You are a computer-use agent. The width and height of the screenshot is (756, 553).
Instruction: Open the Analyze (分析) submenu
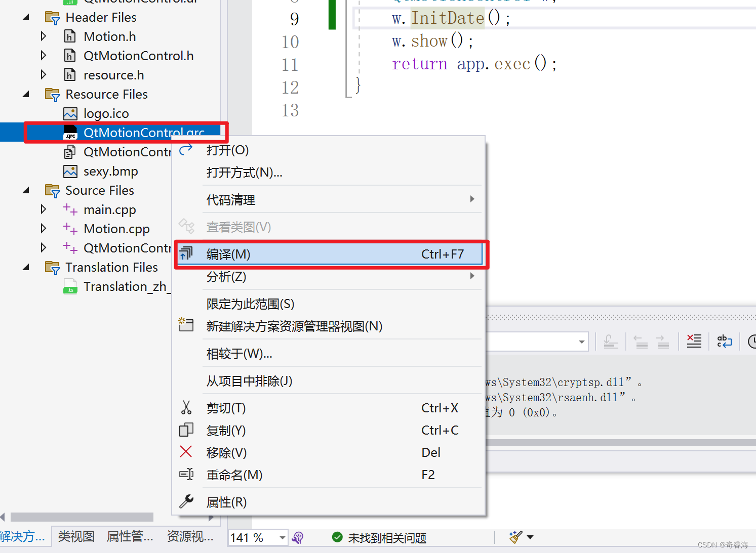click(329, 277)
